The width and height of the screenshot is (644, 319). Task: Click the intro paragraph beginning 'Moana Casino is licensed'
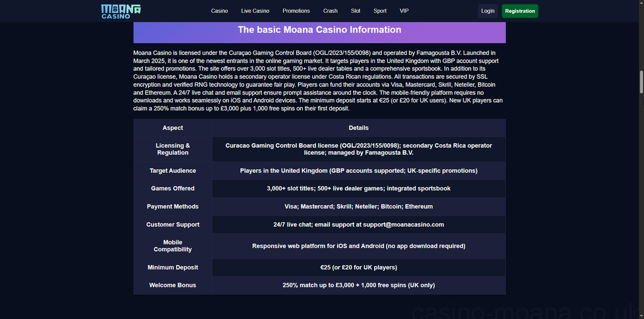coord(319,80)
